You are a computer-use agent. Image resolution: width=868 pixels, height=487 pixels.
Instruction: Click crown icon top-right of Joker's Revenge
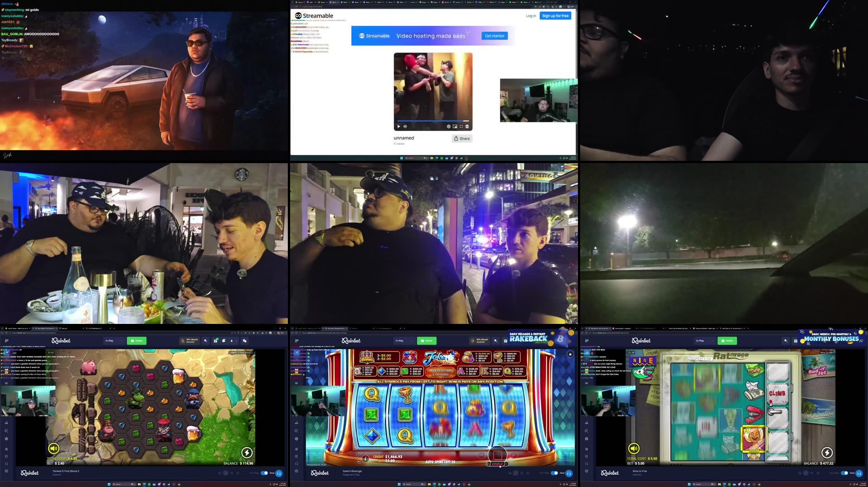570,354
